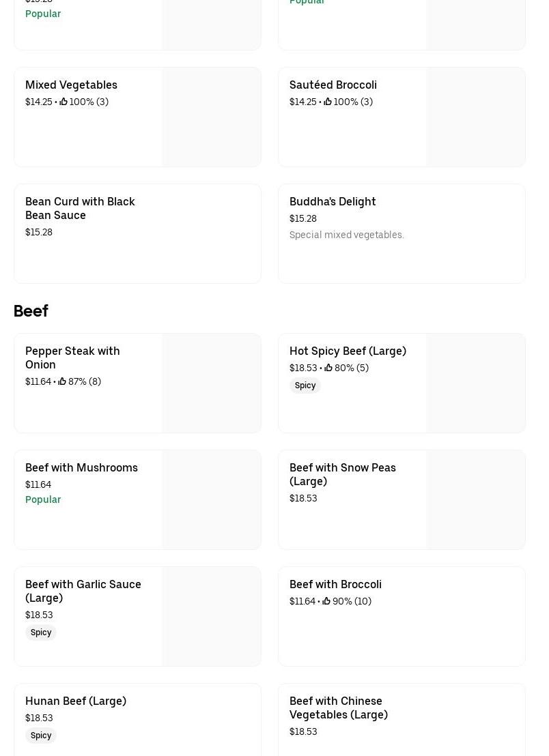Click the Spicy tag on Hot Spicy Beef
Viewport: 549px width, 756px height.
point(305,386)
